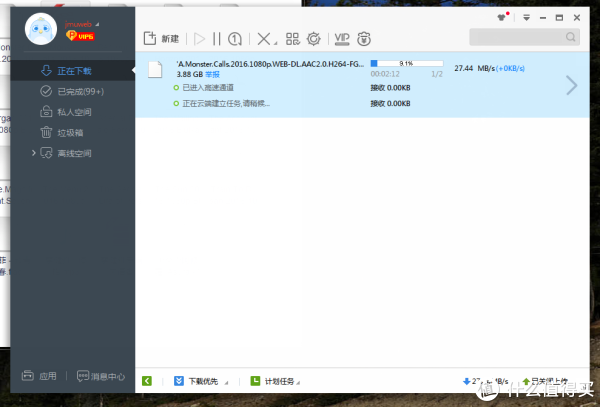
Task: Click the 新建 new task button
Action: click(x=161, y=39)
